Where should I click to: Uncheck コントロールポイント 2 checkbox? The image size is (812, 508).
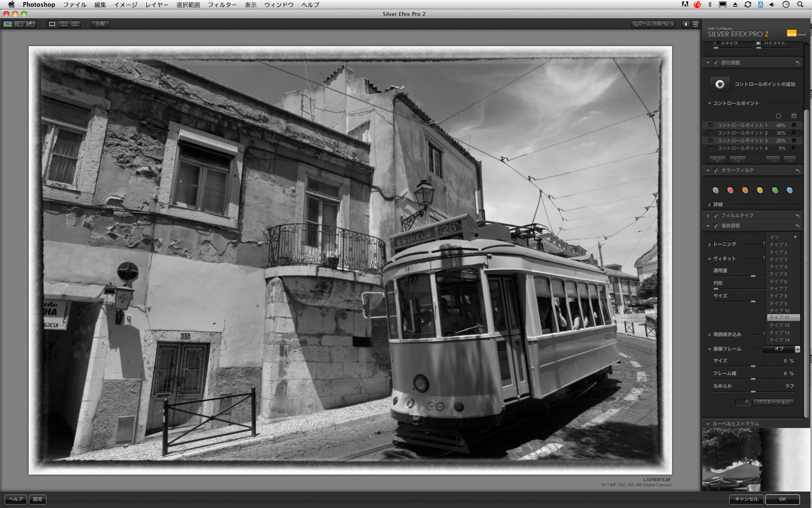click(710, 133)
